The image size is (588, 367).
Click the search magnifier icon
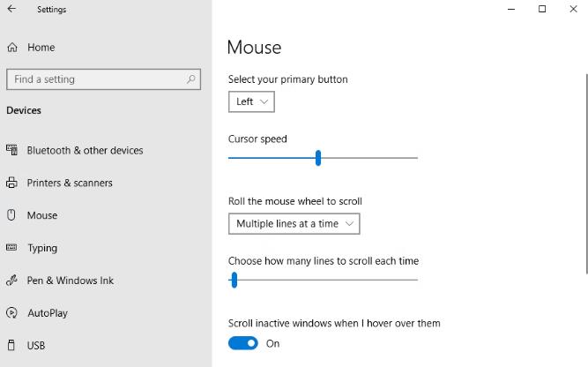point(191,79)
